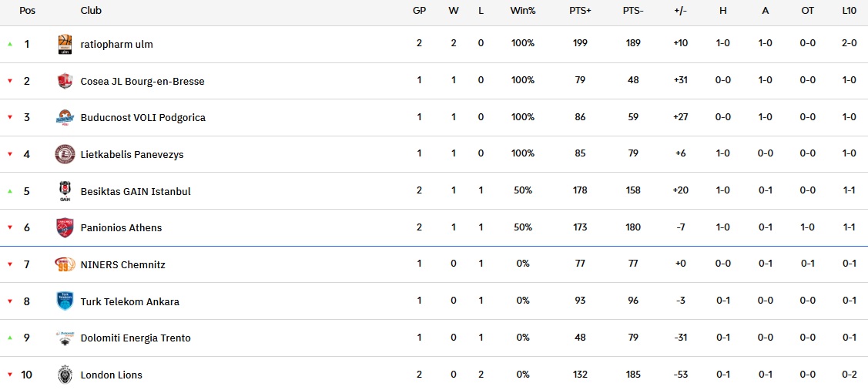Click the Buducnost VOLI Podgorica logo
Image resolution: width=868 pixels, height=390 pixels.
(x=65, y=118)
